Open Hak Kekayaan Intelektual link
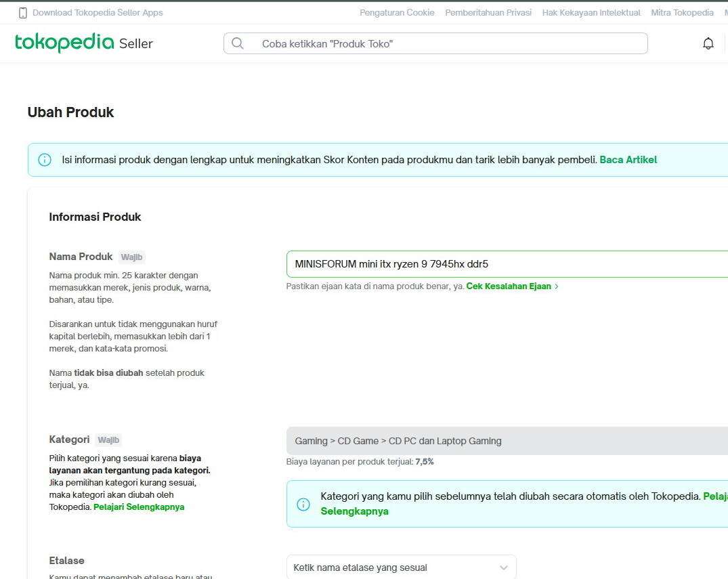The width and height of the screenshot is (728, 579). 591,13
